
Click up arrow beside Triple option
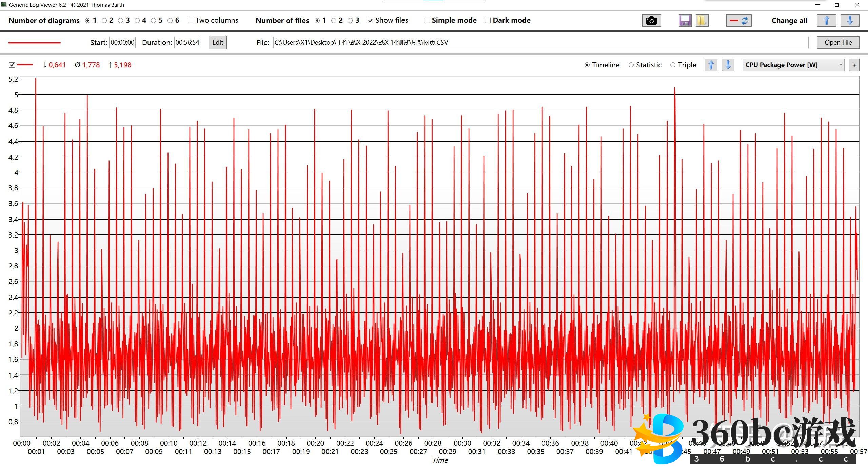(x=711, y=65)
